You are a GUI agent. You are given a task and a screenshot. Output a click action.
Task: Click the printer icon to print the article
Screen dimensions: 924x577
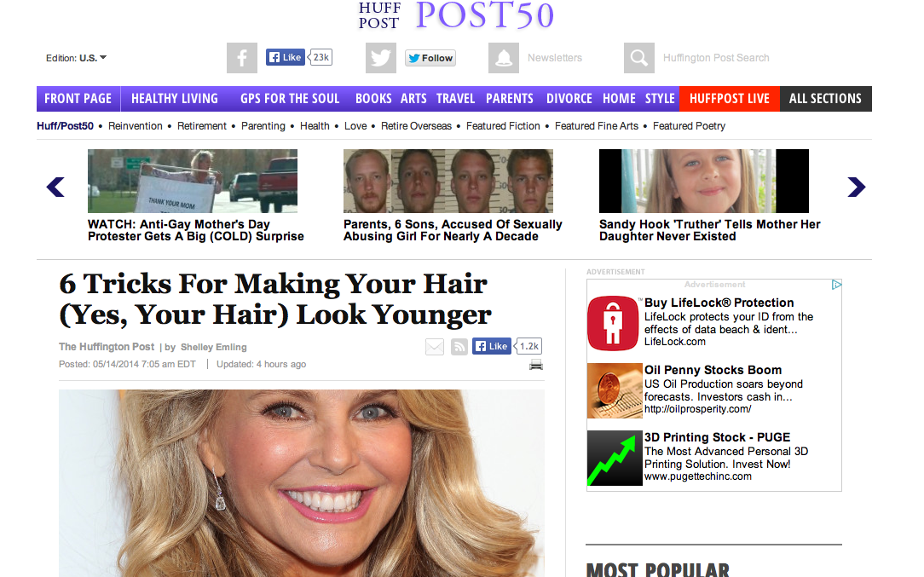click(535, 365)
